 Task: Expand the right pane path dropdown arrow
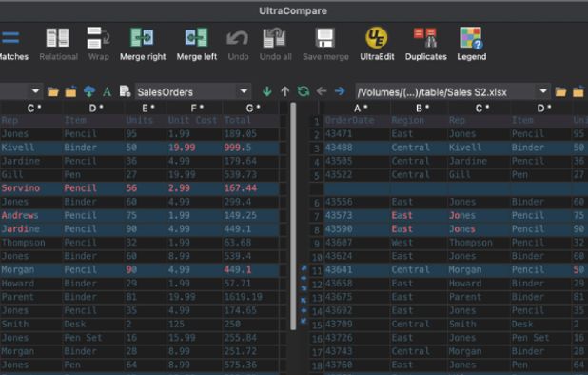(543, 91)
